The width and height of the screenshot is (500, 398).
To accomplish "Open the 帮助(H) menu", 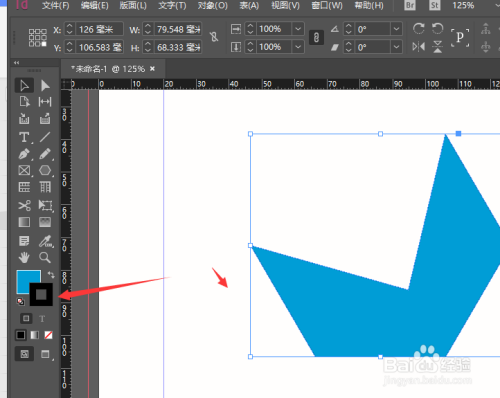I will tap(369, 5).
